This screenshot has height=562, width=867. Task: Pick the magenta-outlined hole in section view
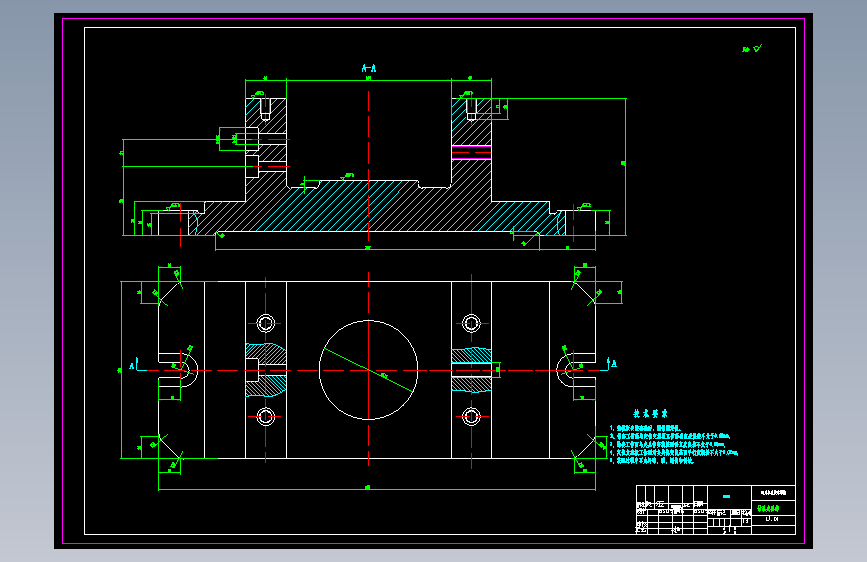coord(471,152)
